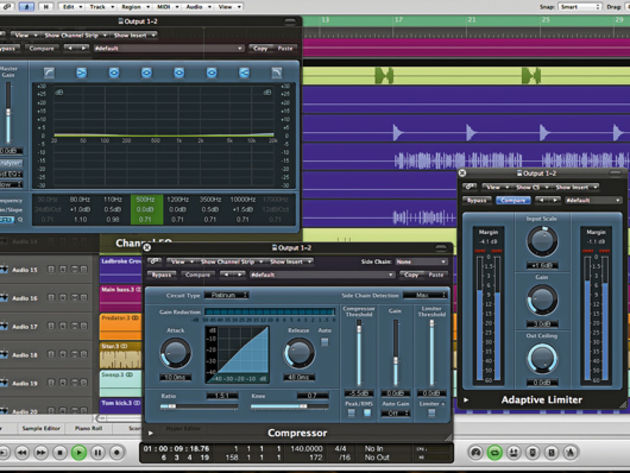This screenshot has width=630, height=473.
Task: Click the record button in the transport
Action: coord(117,453)
